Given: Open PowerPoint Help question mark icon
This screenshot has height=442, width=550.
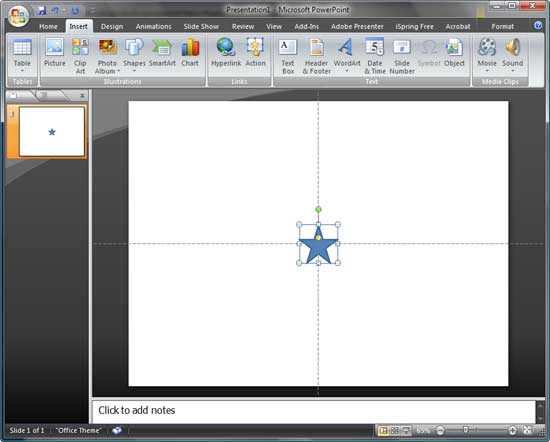Looking at the screenshot, I should click(x=538, y=25).
